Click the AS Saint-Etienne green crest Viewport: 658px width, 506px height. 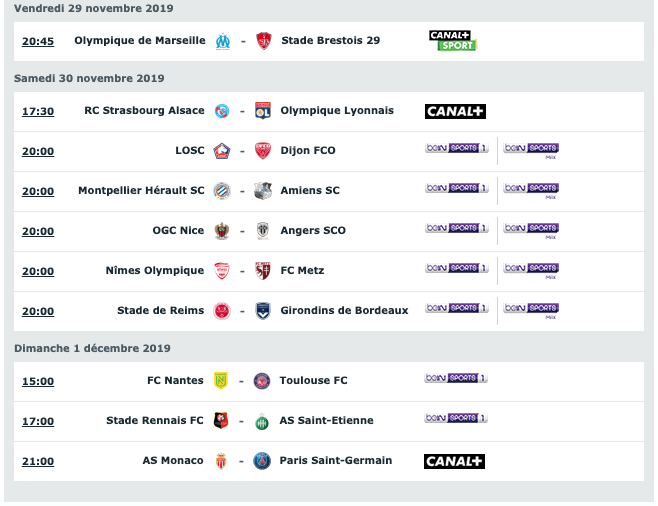[262, 421]
